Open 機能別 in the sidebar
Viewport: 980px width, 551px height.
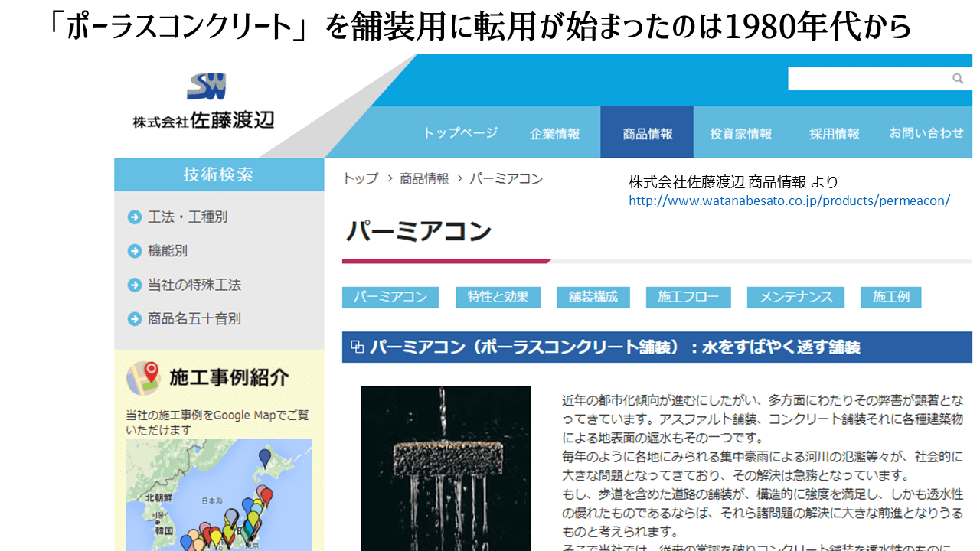coord(168,251)
